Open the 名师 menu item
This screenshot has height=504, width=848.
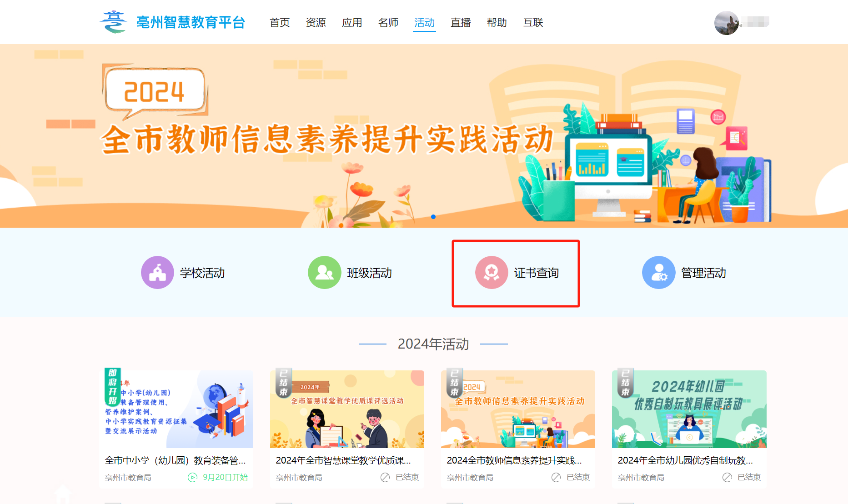tap(388, 23)
